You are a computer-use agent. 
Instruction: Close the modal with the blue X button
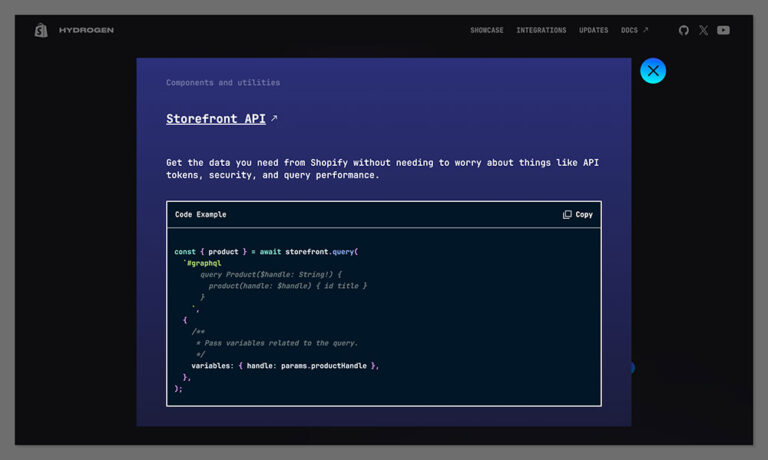(x=653, y=70)
